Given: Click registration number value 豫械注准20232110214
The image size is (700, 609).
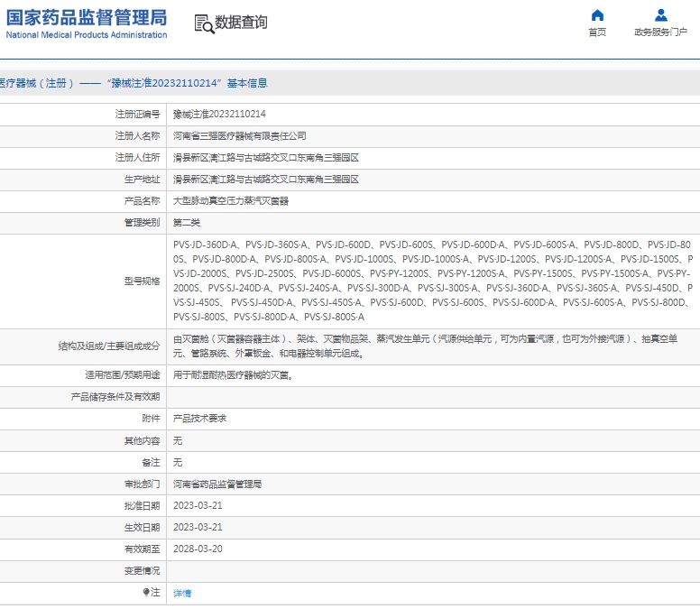Looking at the screenshot, I should (219, 115).
